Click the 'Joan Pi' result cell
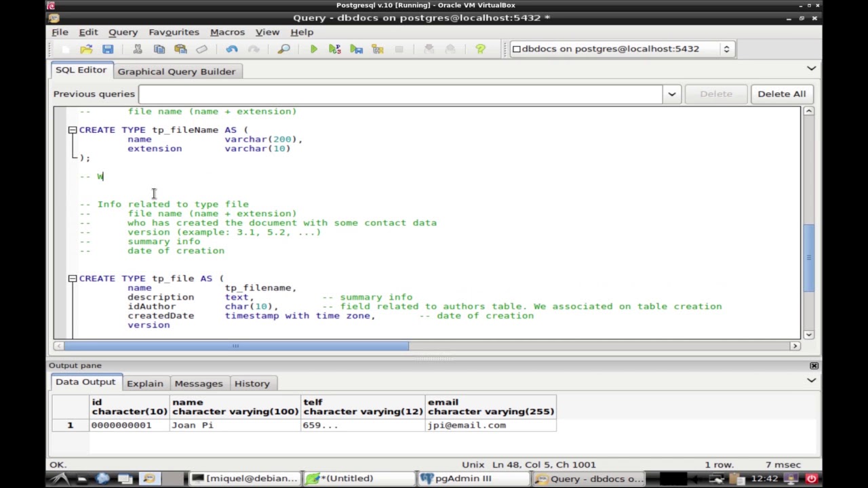The height and width of the screenshot is (488, 868). tap(235, 425)
